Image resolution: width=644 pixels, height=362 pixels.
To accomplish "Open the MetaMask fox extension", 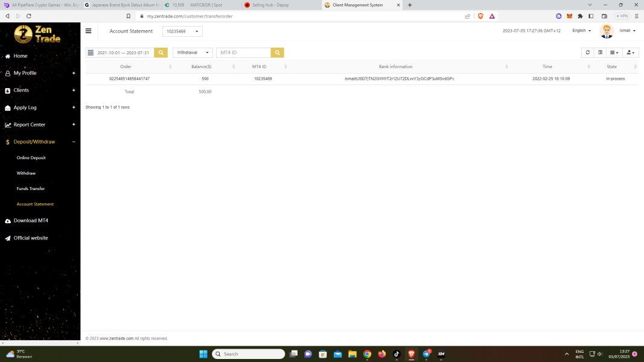I will pos(569,16).
